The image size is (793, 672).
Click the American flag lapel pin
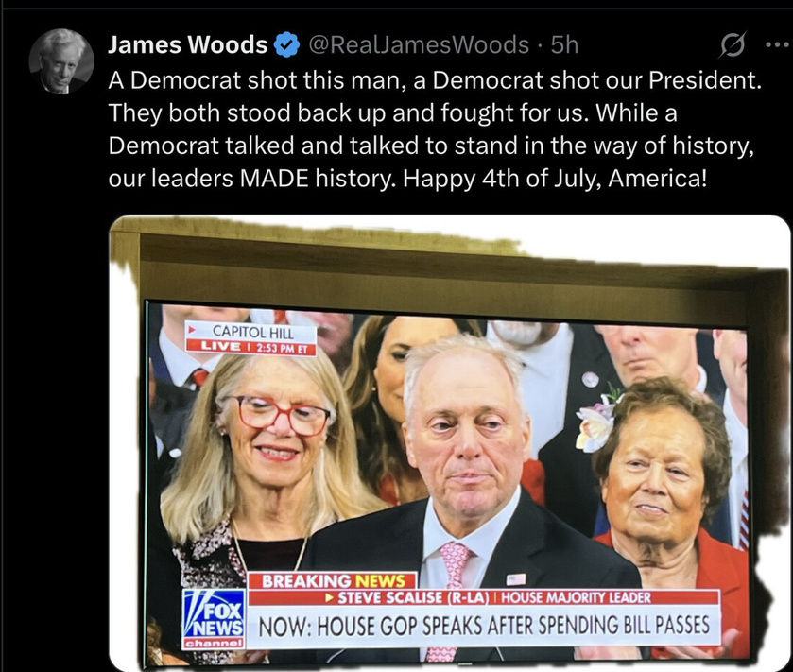pyautogui.click(x=516, y=579)
